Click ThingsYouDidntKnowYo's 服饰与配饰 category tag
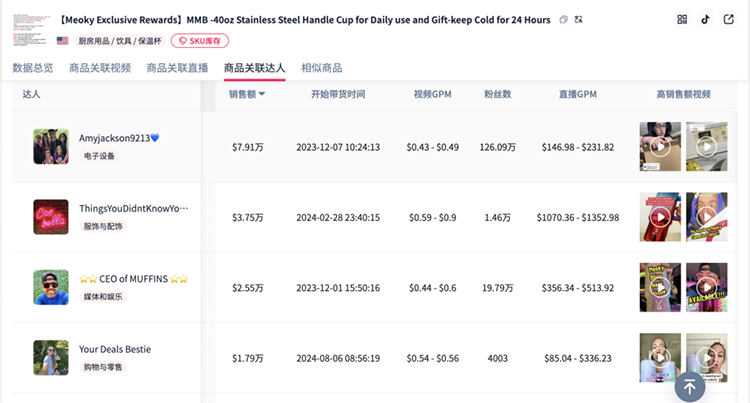The width and height of the screenshot is (750, 403). (102, 227)
